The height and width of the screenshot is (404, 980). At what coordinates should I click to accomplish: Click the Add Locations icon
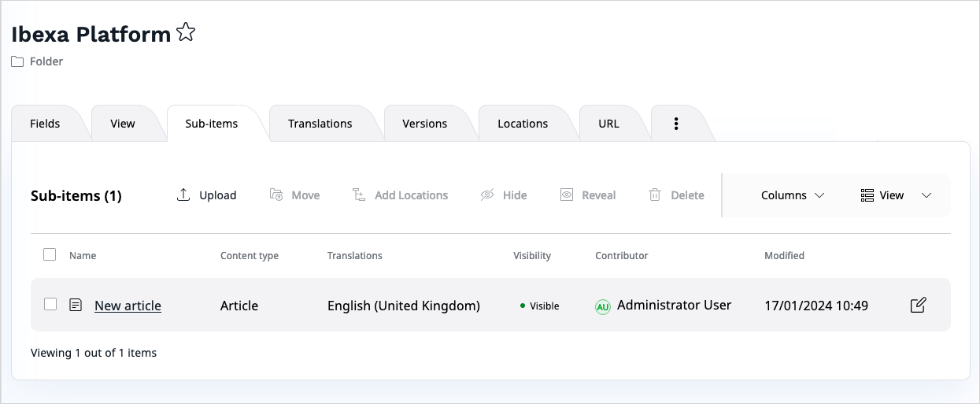(359, 195)
